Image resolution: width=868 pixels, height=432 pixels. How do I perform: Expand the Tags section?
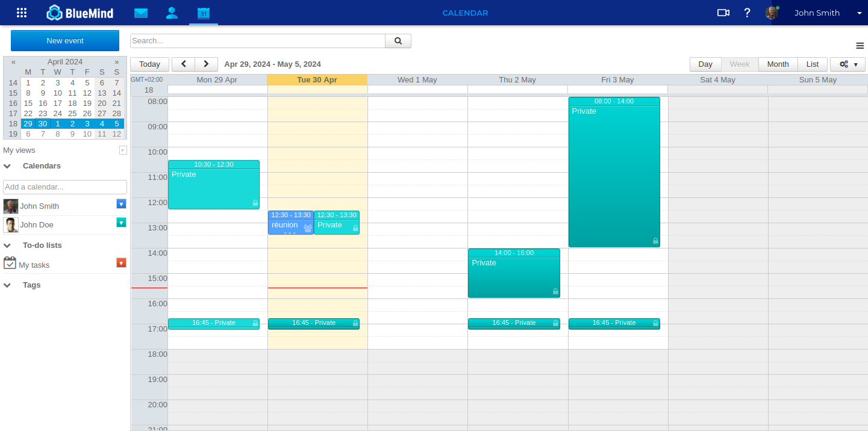tap(8, 285)
